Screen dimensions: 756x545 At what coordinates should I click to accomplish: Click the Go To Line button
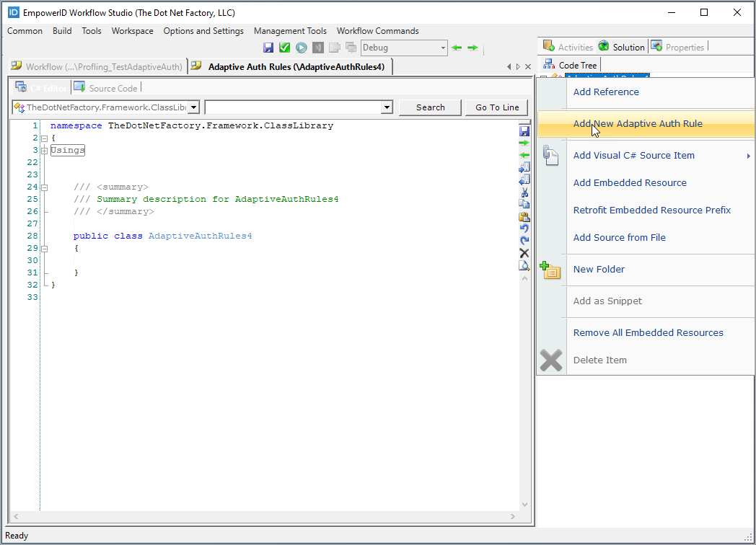point(496,107)
